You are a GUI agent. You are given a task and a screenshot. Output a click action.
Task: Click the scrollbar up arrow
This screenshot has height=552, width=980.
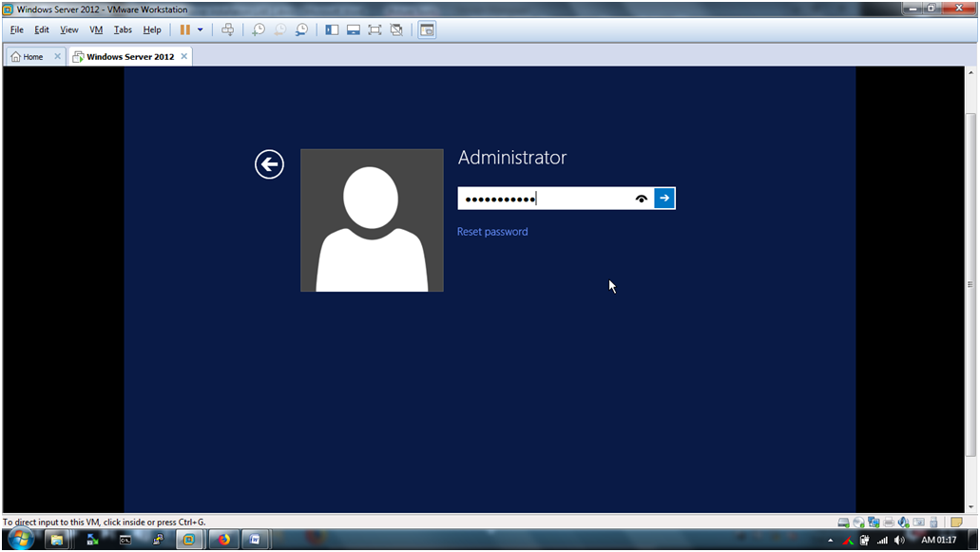coord(970,72)
